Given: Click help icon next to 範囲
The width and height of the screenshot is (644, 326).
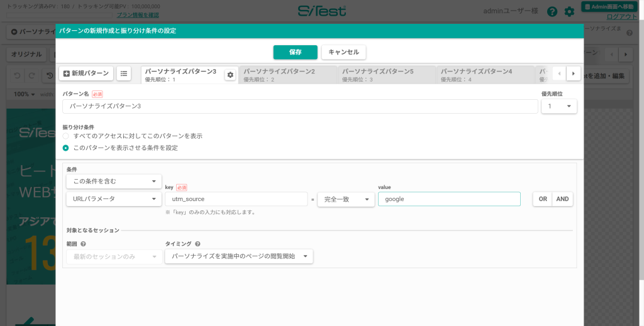Looking at the screenshot, I should coord(84,244).
